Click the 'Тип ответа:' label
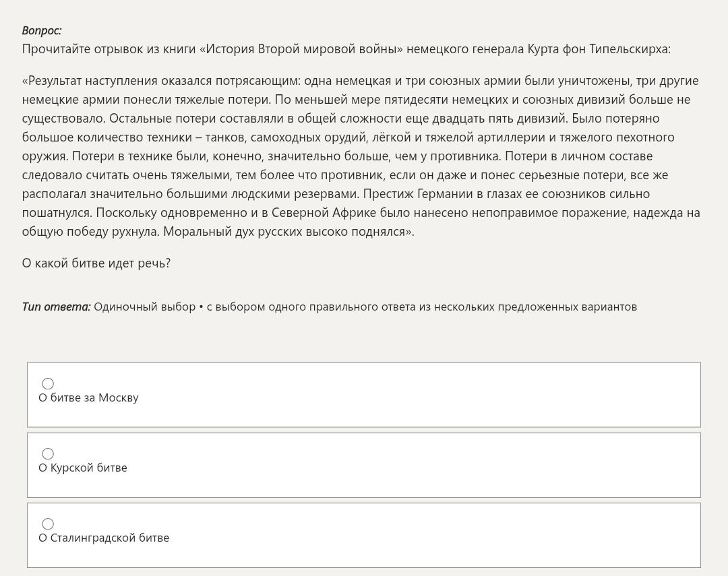This screenshot has height=576, width=728. click(x=56, y=307)
